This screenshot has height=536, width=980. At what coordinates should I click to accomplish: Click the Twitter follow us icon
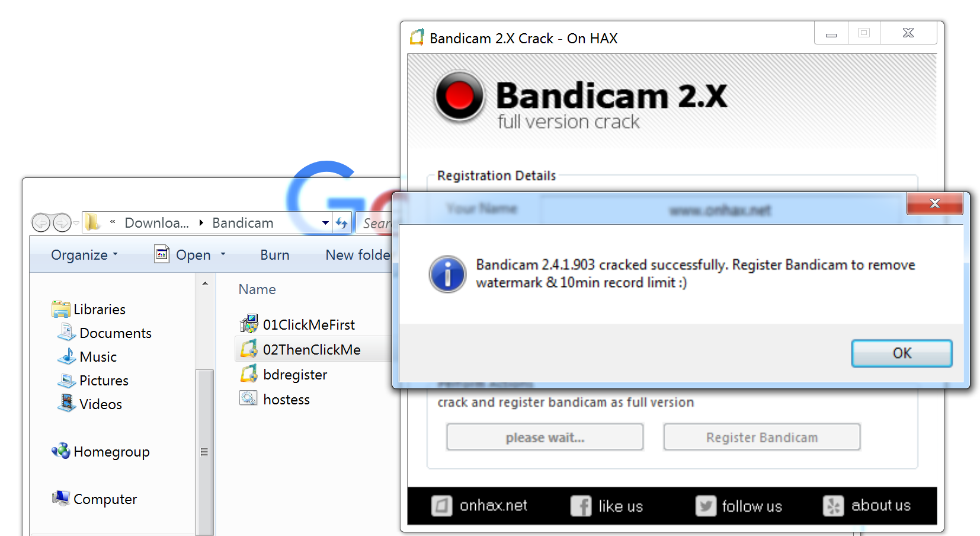tap(705, 506)
